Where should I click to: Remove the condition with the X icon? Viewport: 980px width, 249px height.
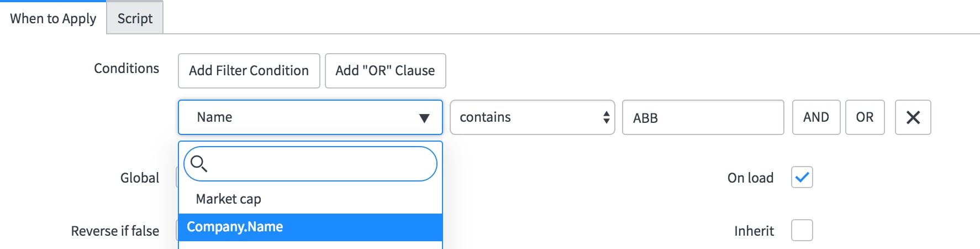(x=913, y=117)
